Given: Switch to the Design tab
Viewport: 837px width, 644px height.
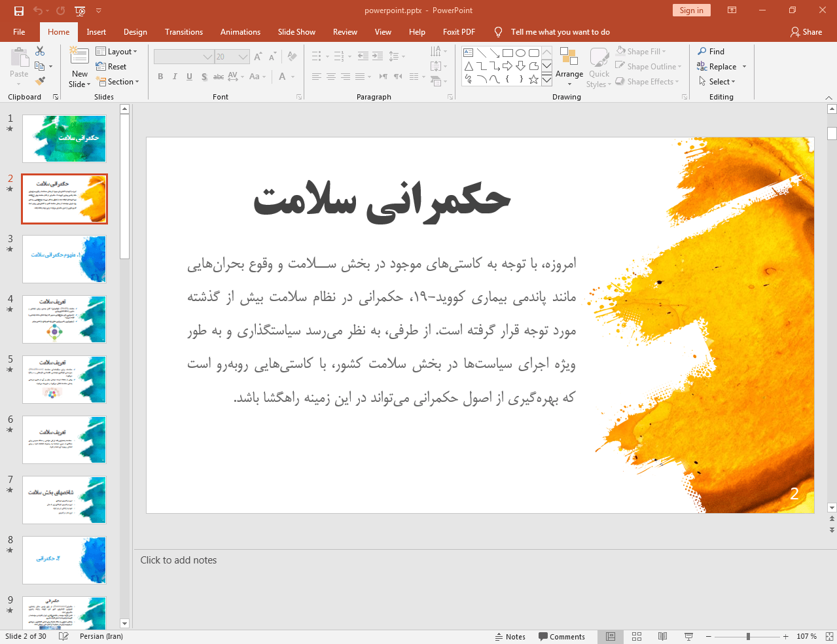Looking at the screenshot, I should point(135,32).
